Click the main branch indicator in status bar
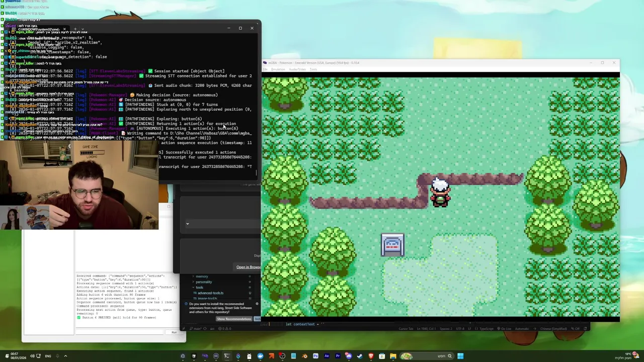The width and height of the screenshot is (644, 362). click(196, 328)
